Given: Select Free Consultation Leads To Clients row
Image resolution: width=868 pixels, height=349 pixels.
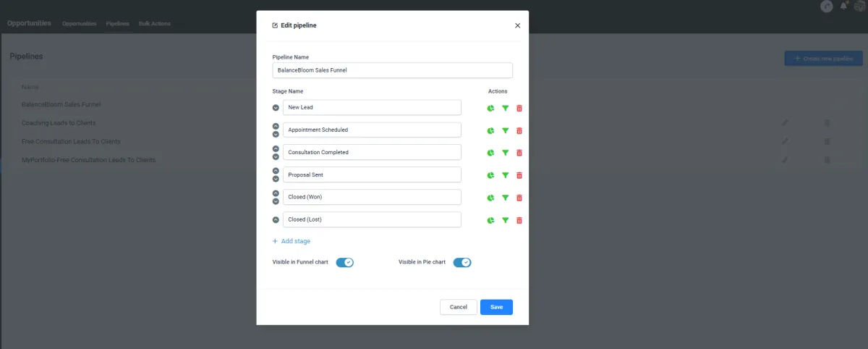Looking at the screenshot, I should (434, 141).
